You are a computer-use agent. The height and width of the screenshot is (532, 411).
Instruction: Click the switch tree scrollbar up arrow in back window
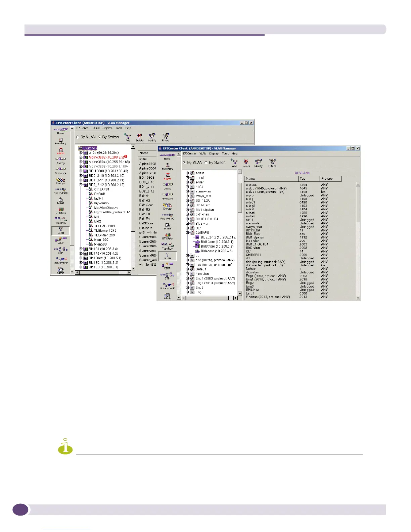pos(133,146)
